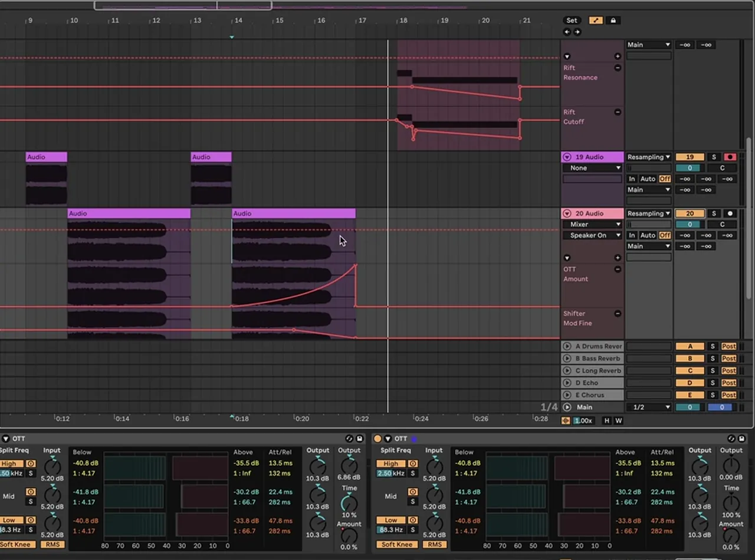Viewport: 755px width, 560px height.
Task: Click the W width zoom button
Action: (619, 421)
